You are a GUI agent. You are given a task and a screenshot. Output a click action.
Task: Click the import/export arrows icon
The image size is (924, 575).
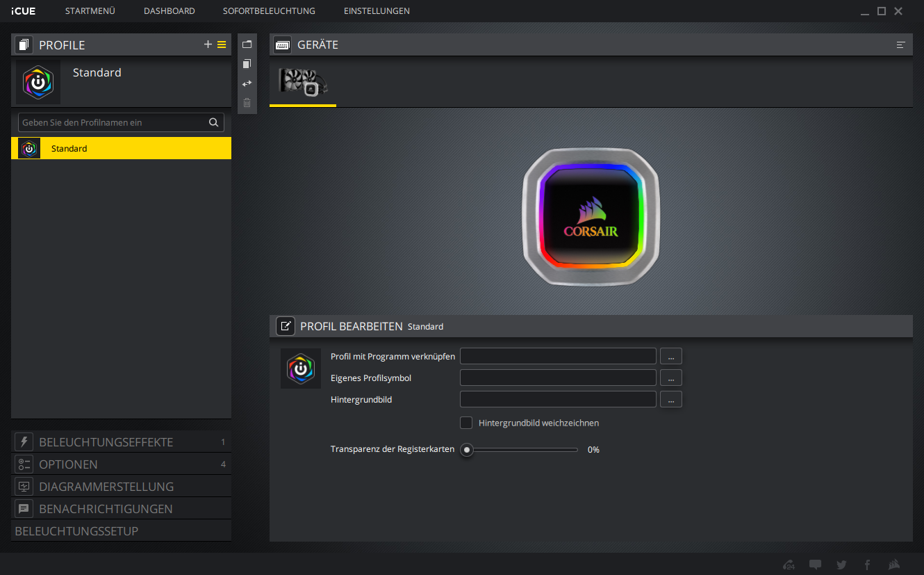tap(247, 83)
